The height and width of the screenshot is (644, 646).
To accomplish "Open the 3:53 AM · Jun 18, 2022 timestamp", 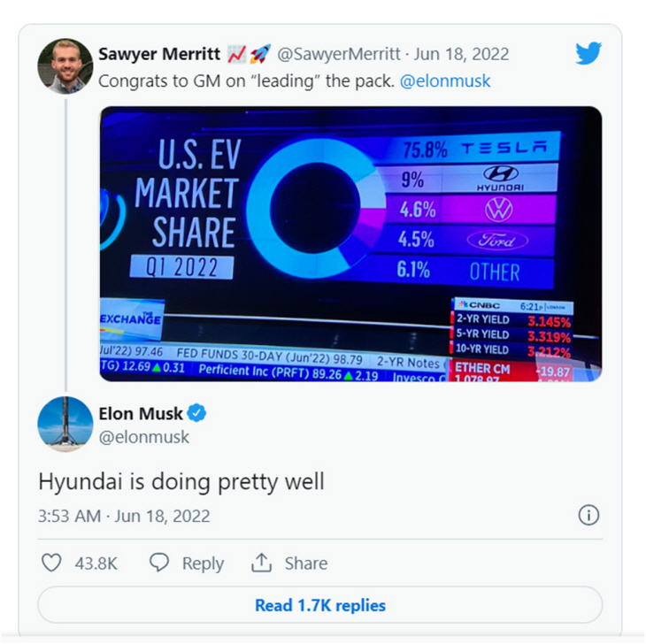I will [124, 516].
